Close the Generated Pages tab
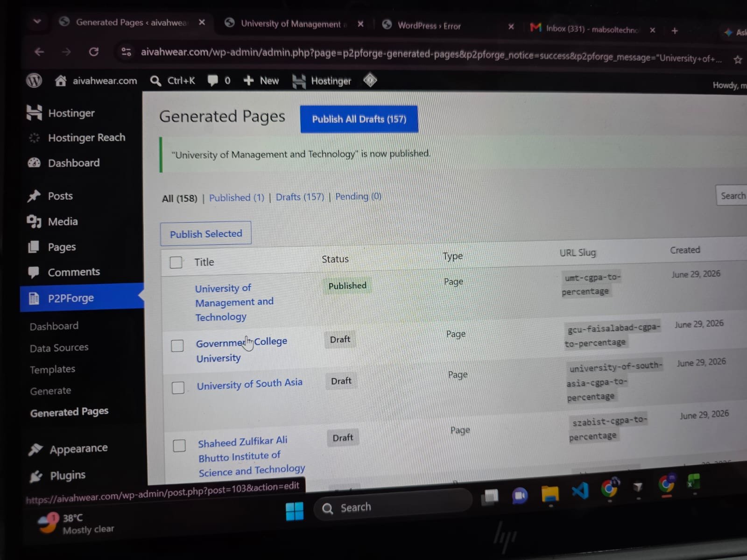 pyautogui.click(x=202, y=22)
